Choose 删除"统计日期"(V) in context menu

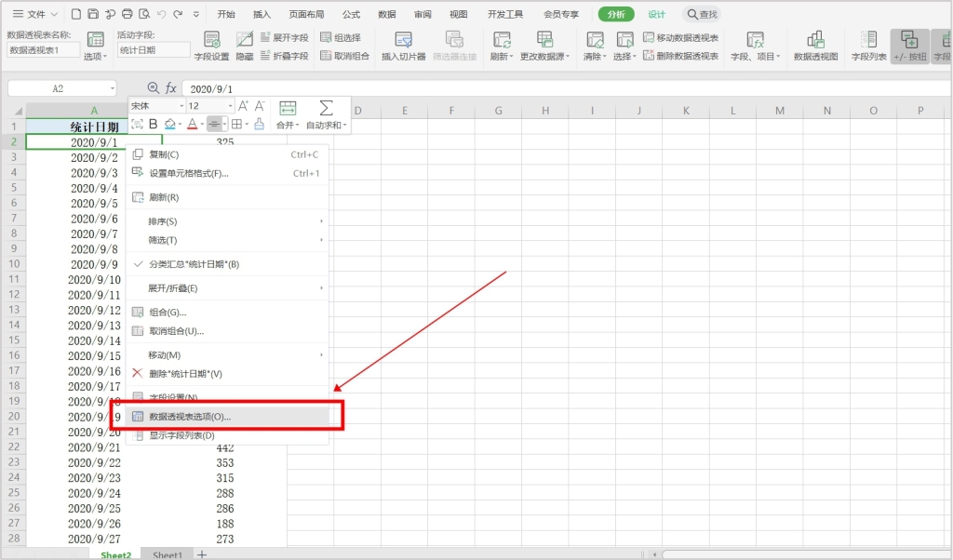pyautogui.click(x=227, y=374)
